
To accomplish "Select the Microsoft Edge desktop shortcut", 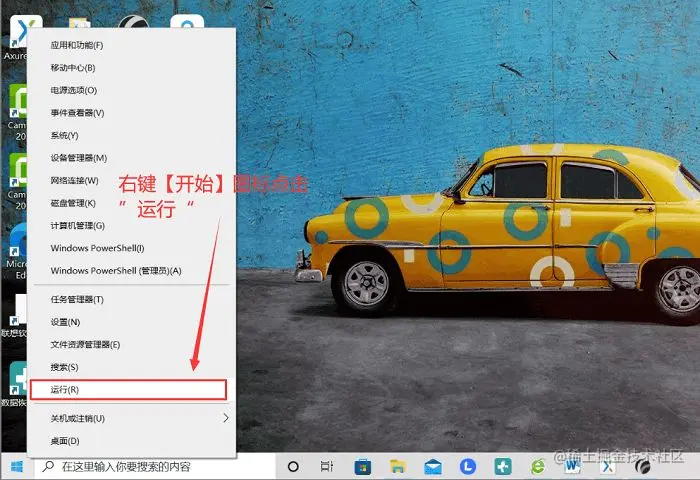I will pyautogui.click(x=17, y=251).
